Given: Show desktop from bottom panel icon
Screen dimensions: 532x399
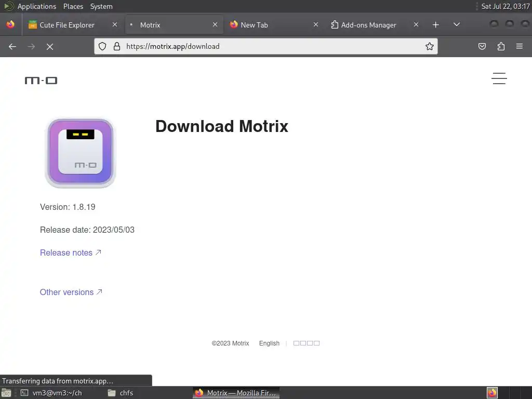Looking at the screenshot, I should click(6, 393).
